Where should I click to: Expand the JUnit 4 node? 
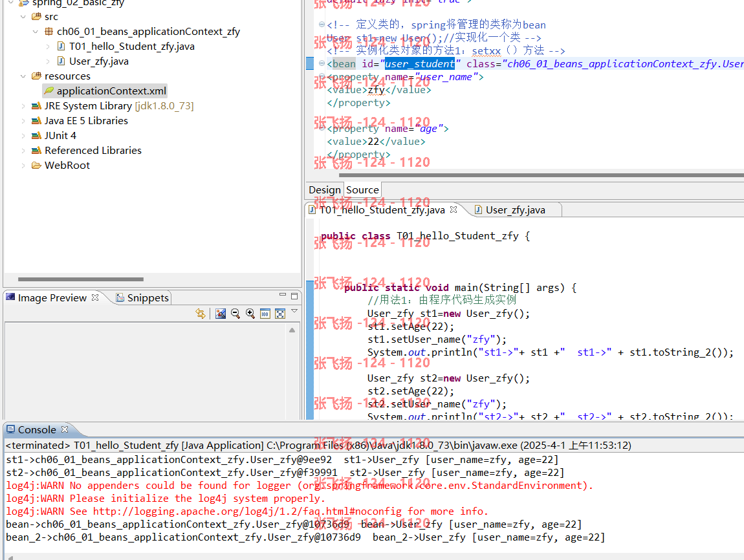click(23, 136)
